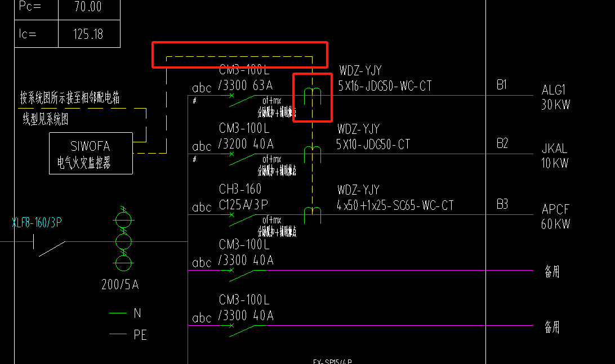This screenshot has height=364, width=615.
Task: Select the C125A/3P rating text
Action: pos(243,205)
